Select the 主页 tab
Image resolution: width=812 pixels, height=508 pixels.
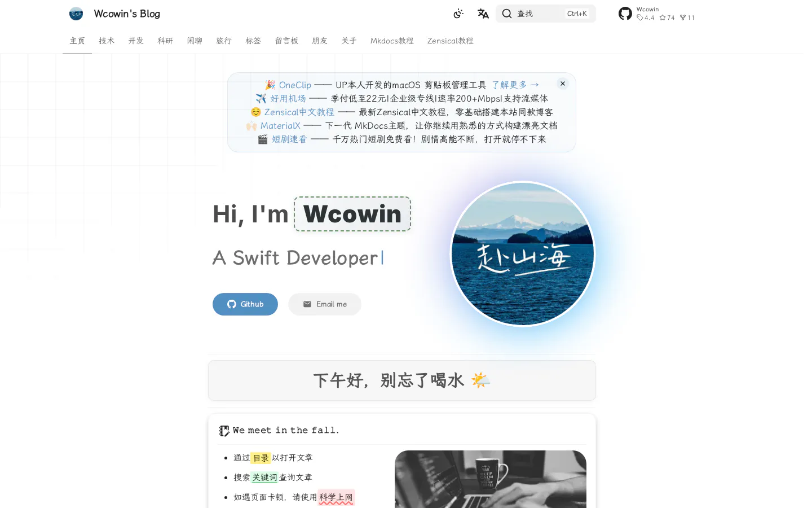pyautogui.click(x=77, y=41)
